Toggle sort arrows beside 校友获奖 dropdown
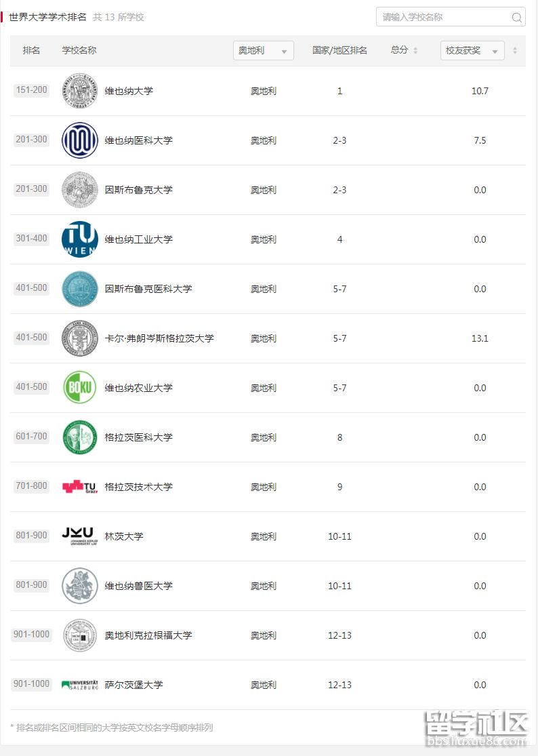Viewport: 538px width, 756px height. click(515, 51)
